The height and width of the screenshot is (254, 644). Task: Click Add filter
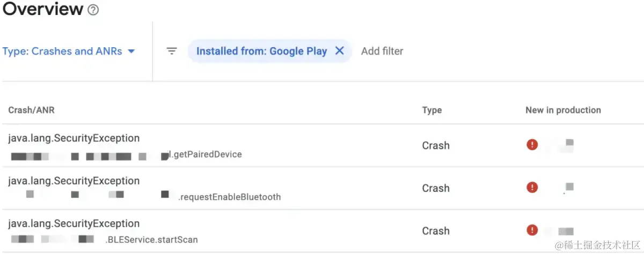[382, 51]
